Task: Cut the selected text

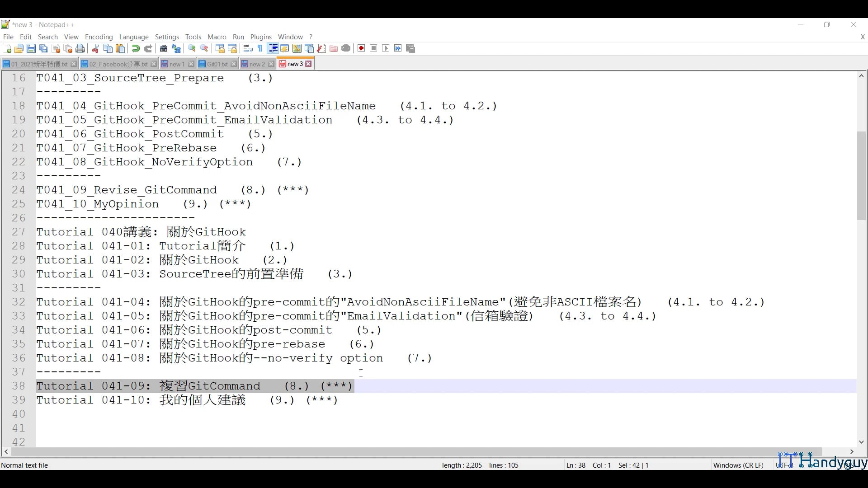Action: pos(95,48)
